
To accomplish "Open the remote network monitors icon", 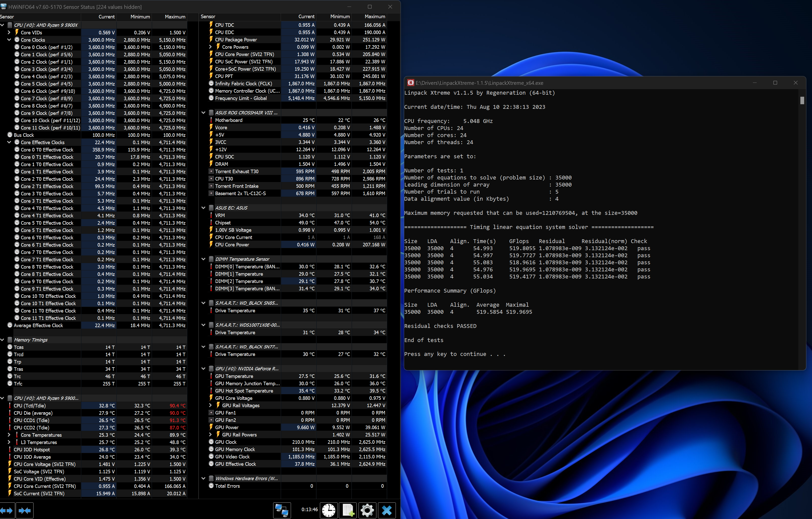I will tap(281, 510).
